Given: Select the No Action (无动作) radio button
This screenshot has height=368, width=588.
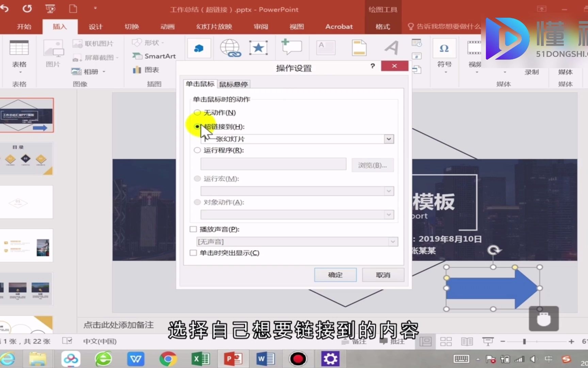Looking at the screenshot, I should click(197, 112).
